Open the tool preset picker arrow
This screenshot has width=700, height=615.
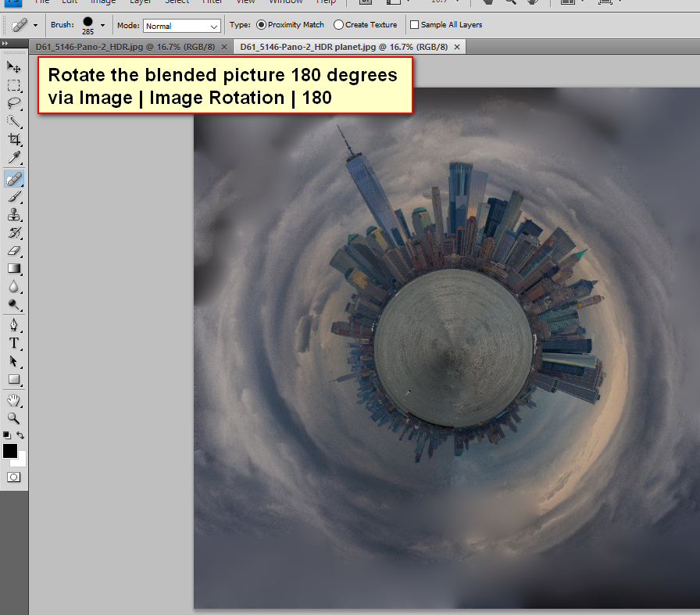pyautogui.click(x=35, y=26)
